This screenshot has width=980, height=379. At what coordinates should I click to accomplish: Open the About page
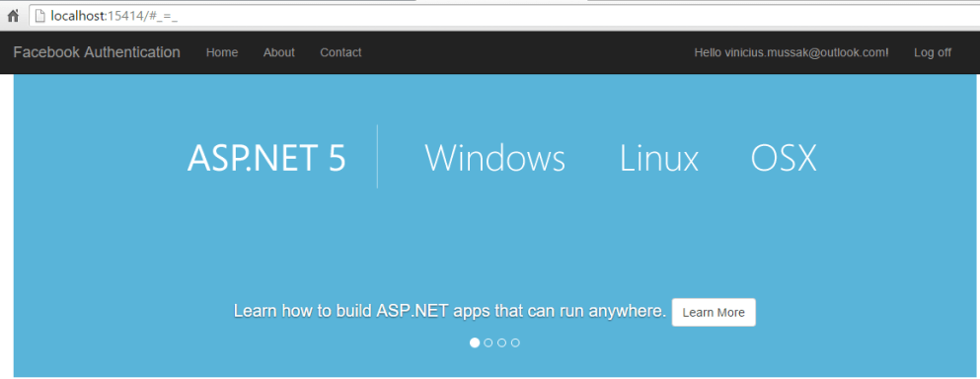[x=278, y=52]
